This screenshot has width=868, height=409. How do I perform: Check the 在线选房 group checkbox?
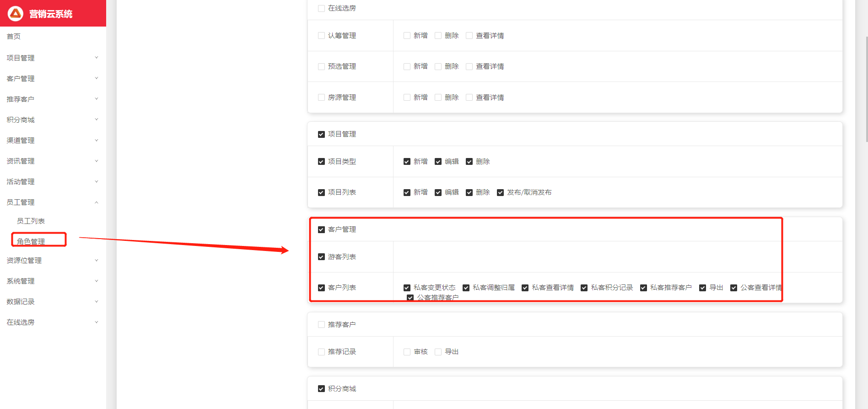click(x=321, y=8)
